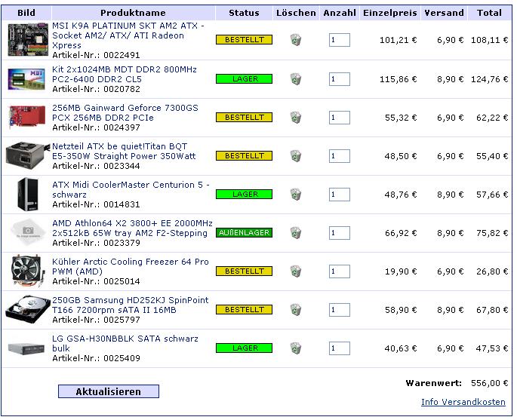
Task: Click the Status column header
Action: tap(244, 13)
